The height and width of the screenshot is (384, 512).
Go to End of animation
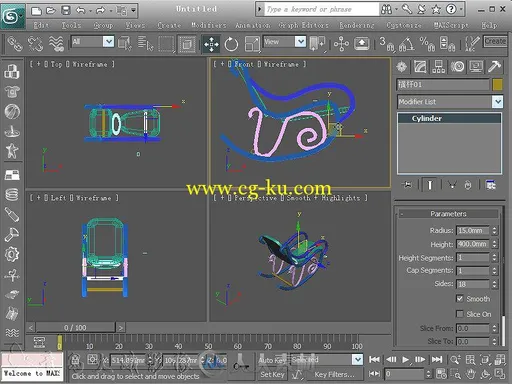click(x=436, y=360)
